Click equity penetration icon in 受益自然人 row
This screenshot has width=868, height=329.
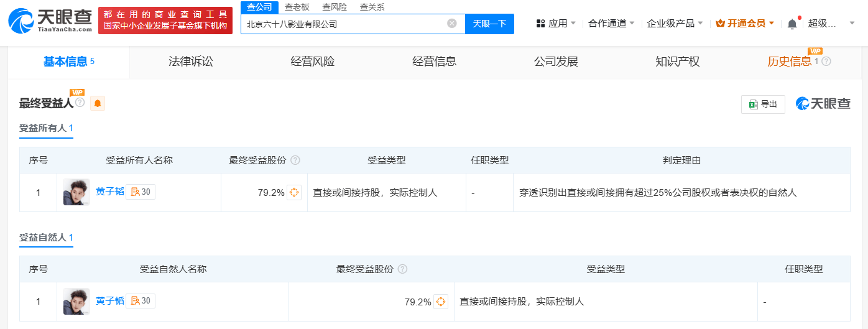pos(440,302)
